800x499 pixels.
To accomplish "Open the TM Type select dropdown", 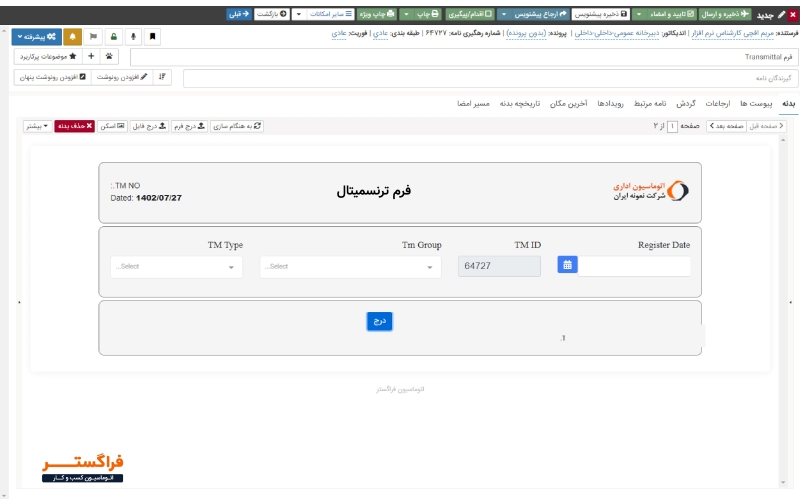I will pyautogui.click(x=176, y=267).
